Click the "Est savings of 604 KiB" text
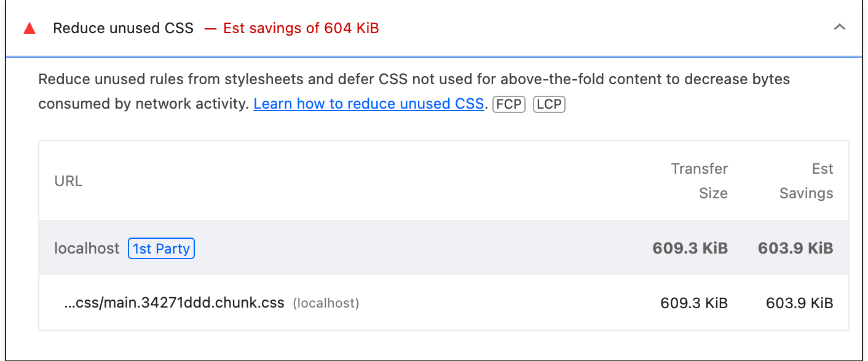Screen dimensions: 868x361 (x=301, y=28)
